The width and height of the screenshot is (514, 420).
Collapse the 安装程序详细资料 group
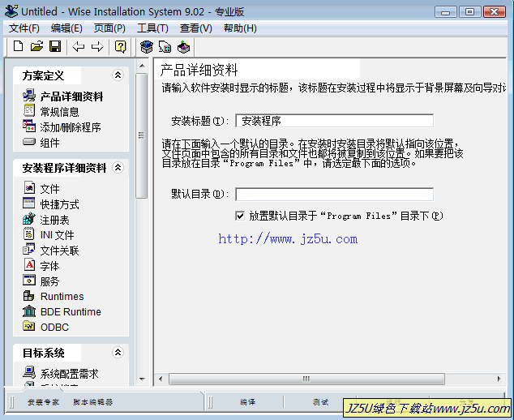(x=118, y=168)
